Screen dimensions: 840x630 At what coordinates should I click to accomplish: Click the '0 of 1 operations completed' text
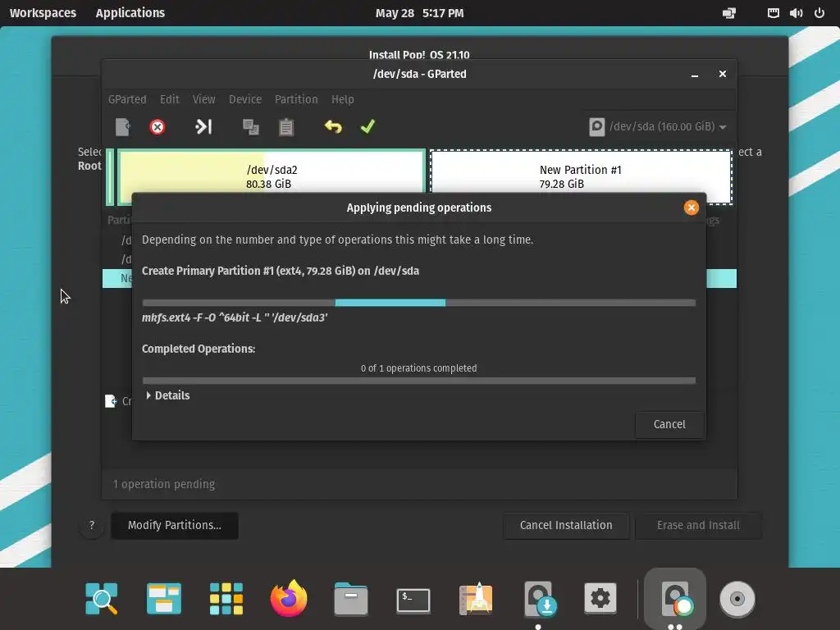(x=419, y=368)
